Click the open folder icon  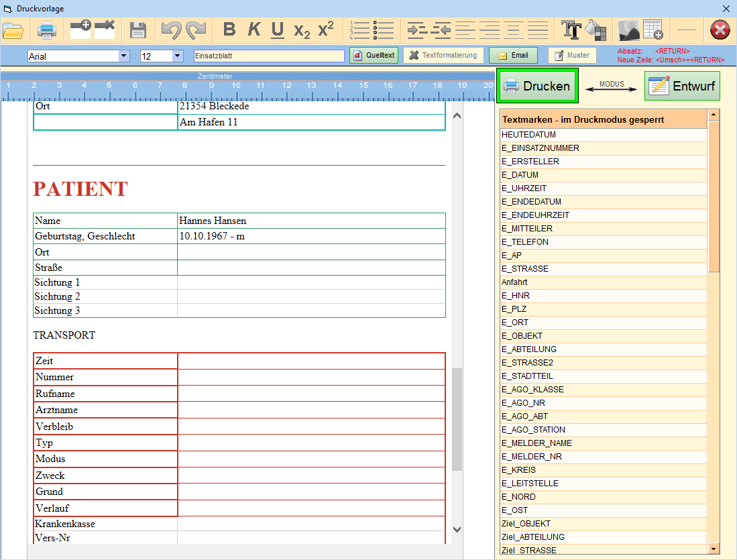pyautogui.click(x=13, y=30)
